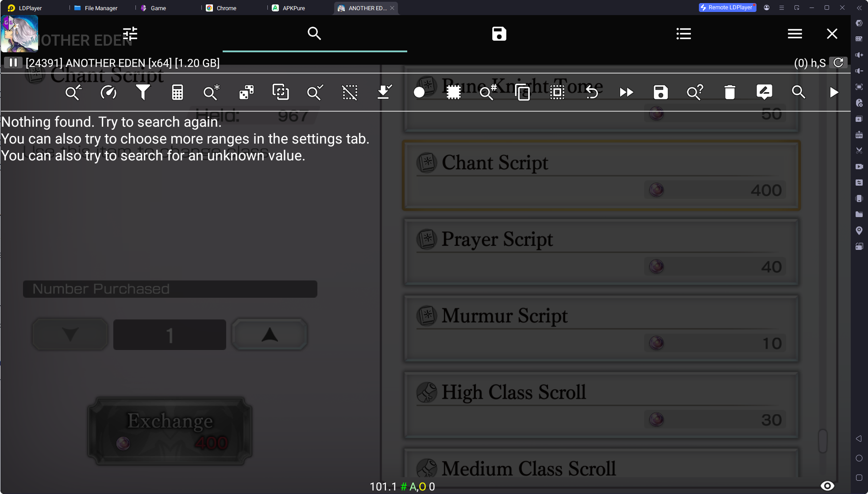Remove selection with crossed dashed square
The image size is (868, 494).
point(350,92)
